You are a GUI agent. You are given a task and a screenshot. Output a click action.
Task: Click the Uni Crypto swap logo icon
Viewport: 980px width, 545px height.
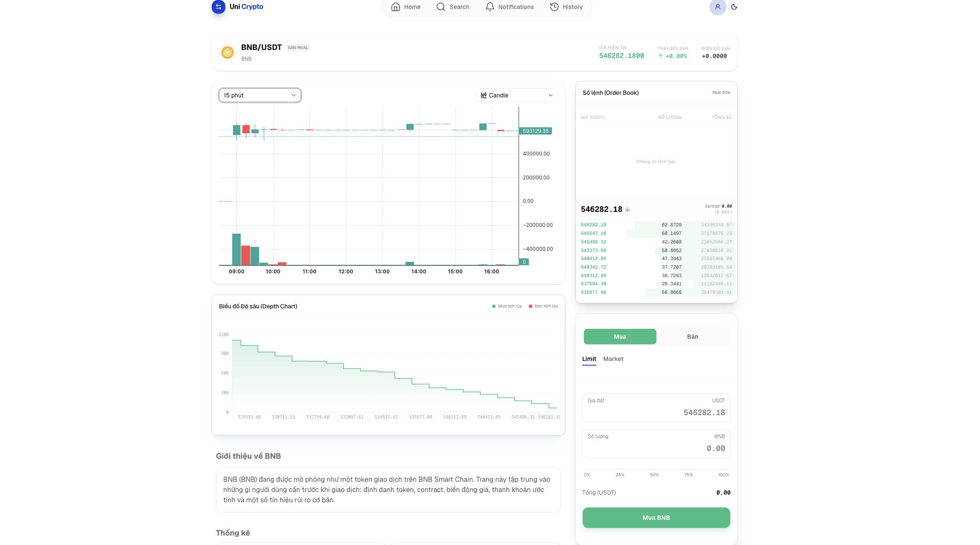click(x=219, y=6)
